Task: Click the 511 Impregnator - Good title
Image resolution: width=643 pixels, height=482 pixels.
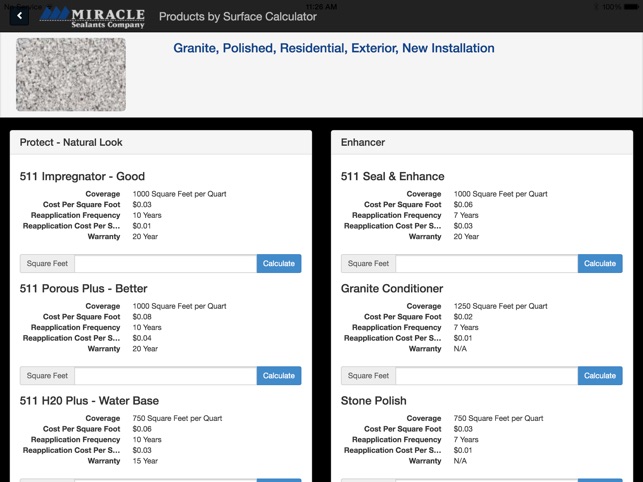Action: (x=82, y=176)
